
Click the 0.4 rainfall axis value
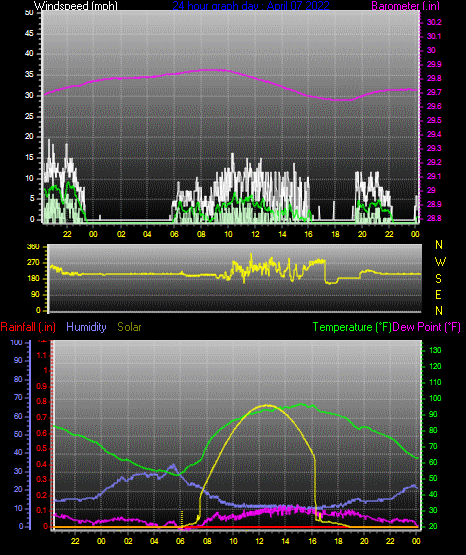coord(42,464)
